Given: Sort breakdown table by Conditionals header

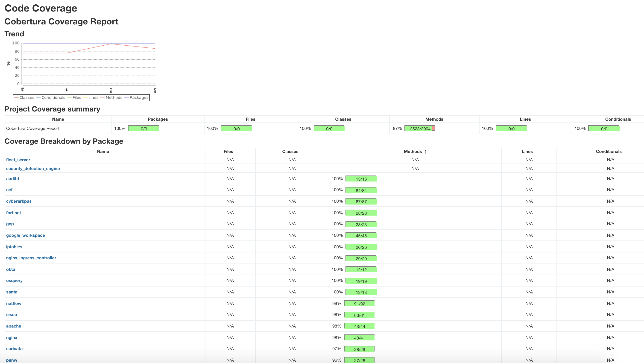Looking at the screenshot, I should click(x=609, y=152).
